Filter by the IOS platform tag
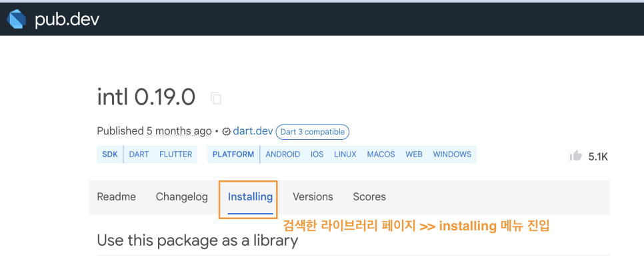This screenshot has height=269, width=644. [x=317, y=154]
